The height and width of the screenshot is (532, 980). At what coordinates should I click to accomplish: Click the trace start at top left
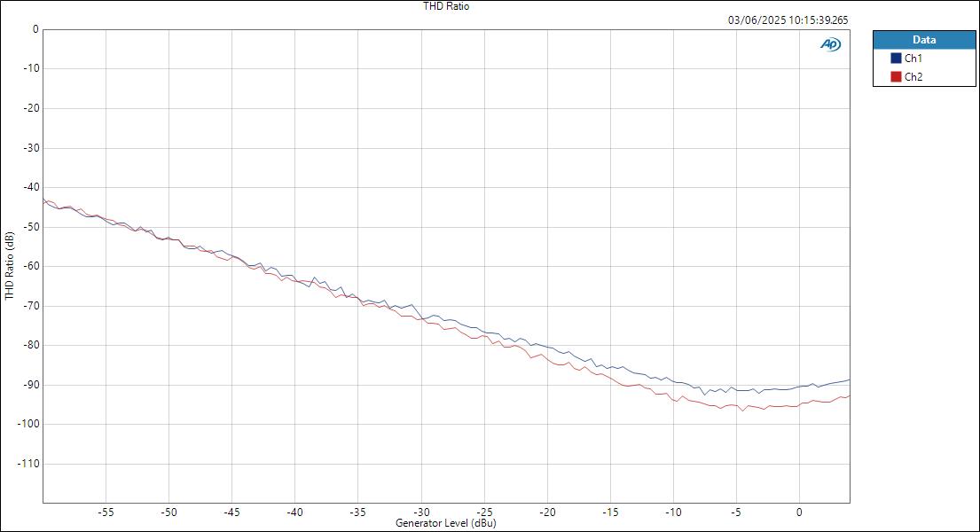click(x=46, y=199)
